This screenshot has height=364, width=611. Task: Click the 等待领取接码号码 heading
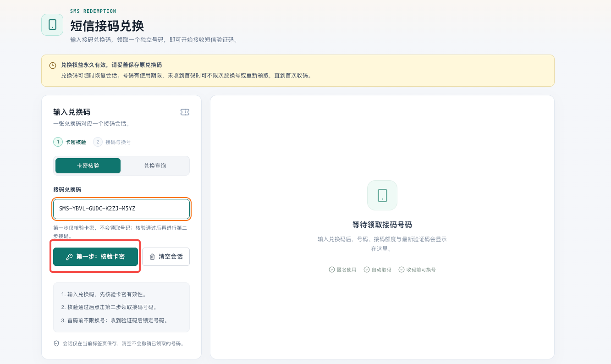point(382,225)
